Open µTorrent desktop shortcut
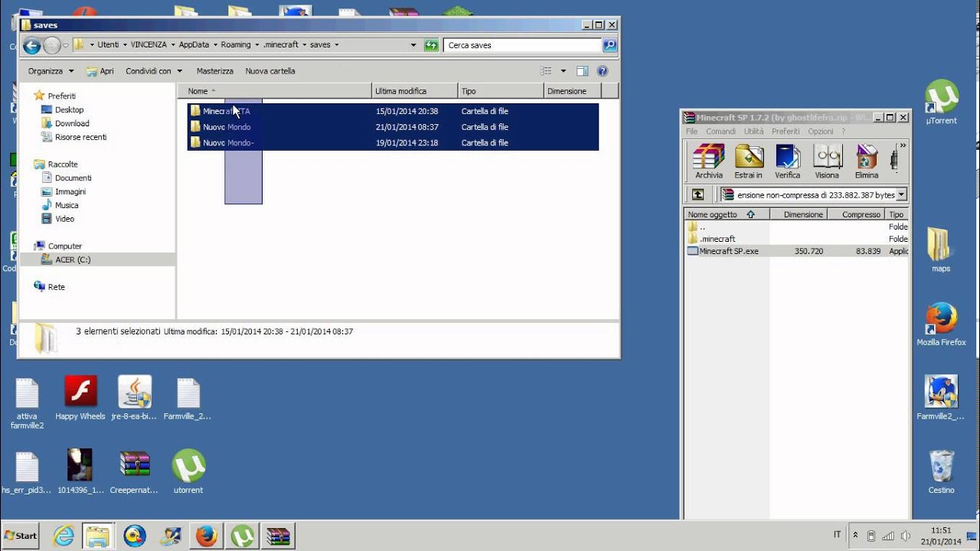This screenshot has height=551, width=980. 941,103
